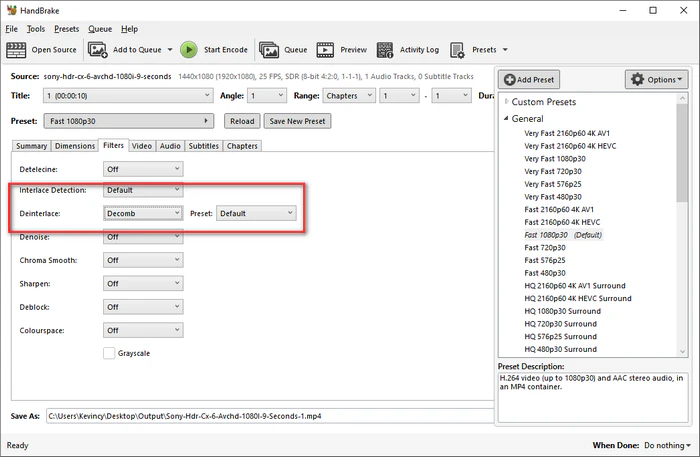Viewport: 700px width, 457px height.
Task: Collapse the General presets tree node
Action: pos(506,118)
